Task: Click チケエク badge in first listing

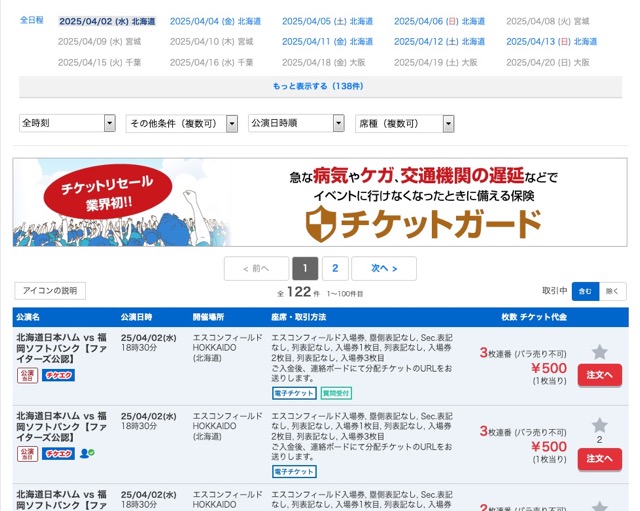Action: click(x=58, y=375)
